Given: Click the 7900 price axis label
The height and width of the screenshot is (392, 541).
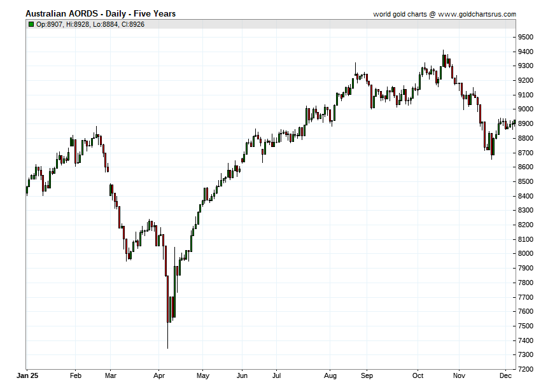Looking at the screenshot, I should [526, 268].
